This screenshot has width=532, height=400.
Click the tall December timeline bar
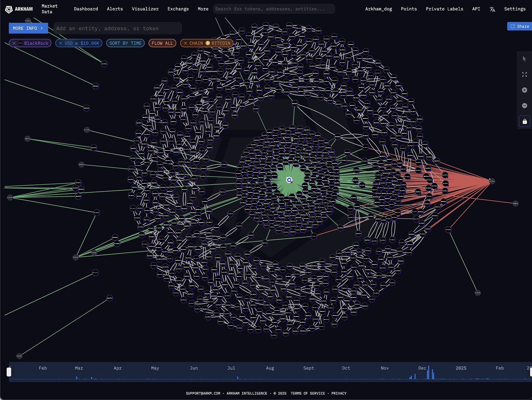pos(429,373)
